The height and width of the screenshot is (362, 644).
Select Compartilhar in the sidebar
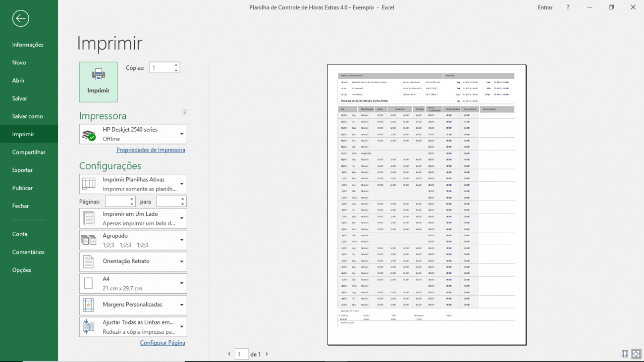[x=29, y=152]
